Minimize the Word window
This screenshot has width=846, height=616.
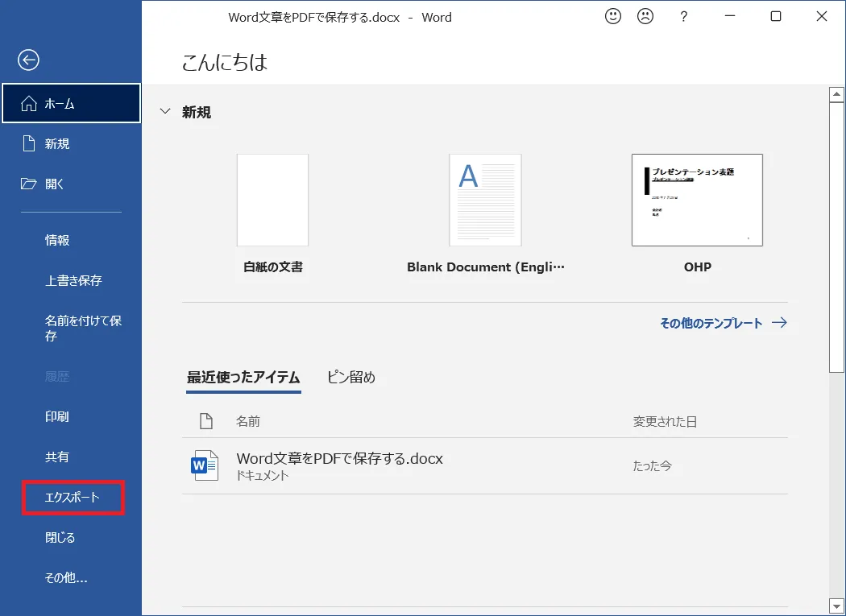pyautogui.click(x=730, y=16)
